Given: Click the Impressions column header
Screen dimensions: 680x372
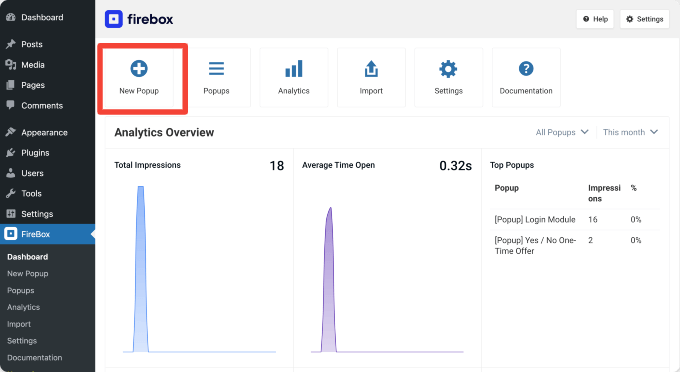Looking at the screenshot, I should pos(604,193).
